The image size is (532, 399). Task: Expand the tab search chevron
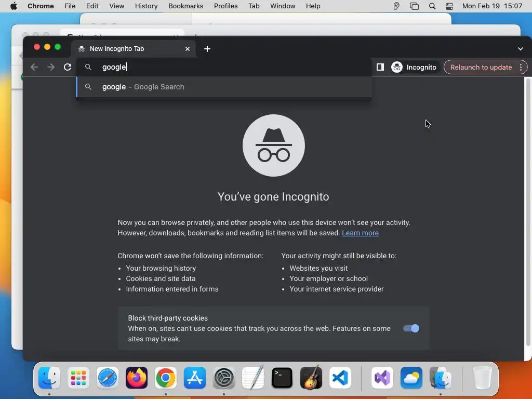pos(521,49)
